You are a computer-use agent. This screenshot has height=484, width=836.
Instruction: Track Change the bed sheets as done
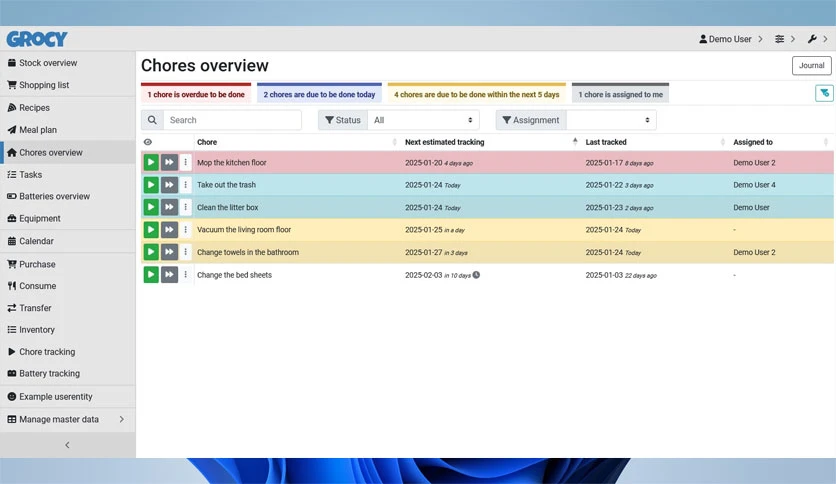point(151,275)
